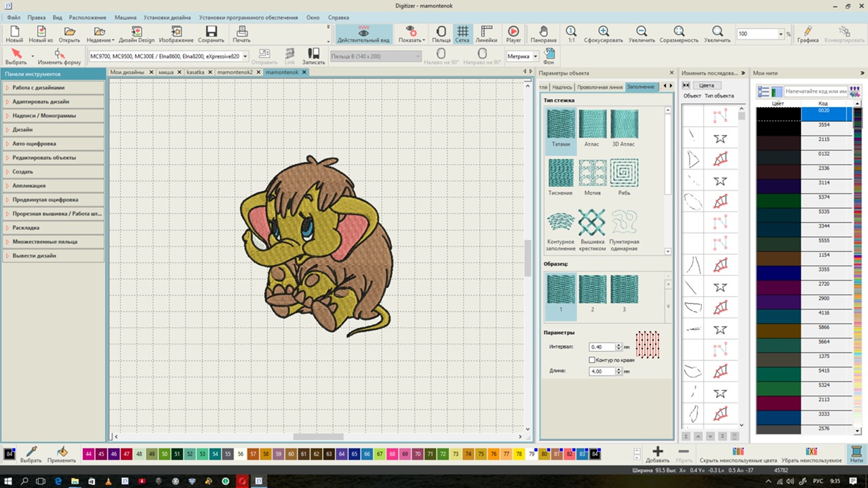Select pattern sample 2
This screenshot has width=868, height=488.
(592, 293)
